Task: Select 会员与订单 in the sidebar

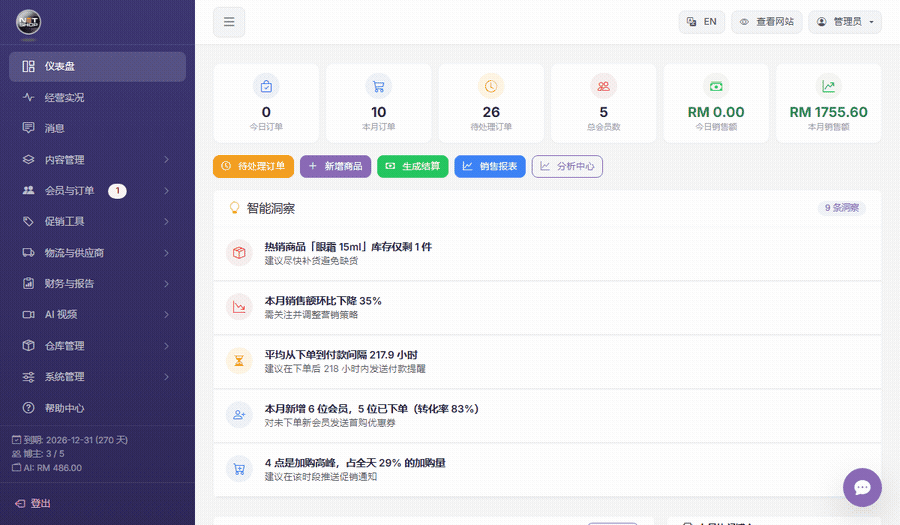Action: tap(98, 190)
